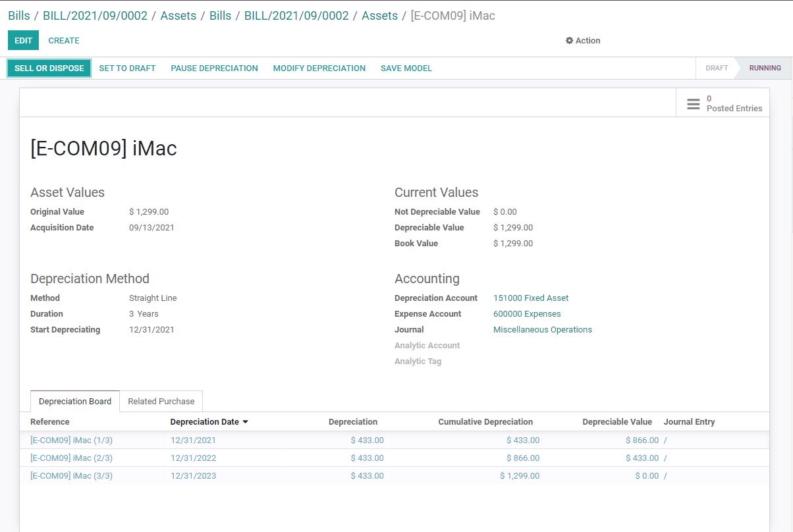793x532 pixels.
Task: Click the Original Value $ 1,299.00
Action: coord(149,212)
